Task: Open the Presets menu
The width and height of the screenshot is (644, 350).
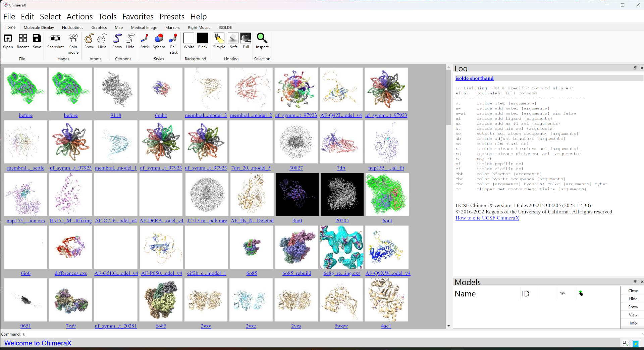Action: [x=172, y=16]
